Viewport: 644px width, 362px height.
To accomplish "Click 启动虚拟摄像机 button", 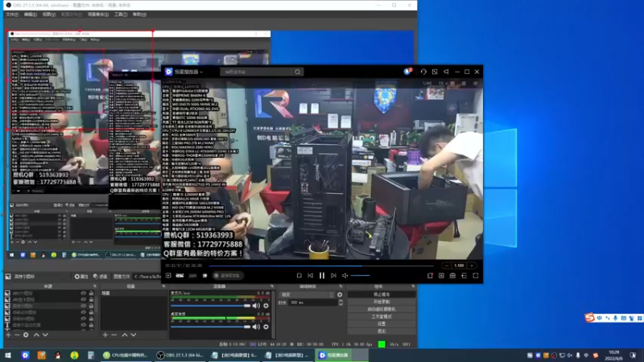I will (382, 310).
